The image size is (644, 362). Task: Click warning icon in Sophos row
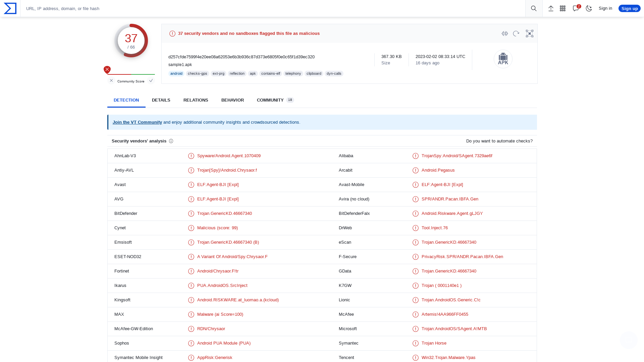click(191, 343)
